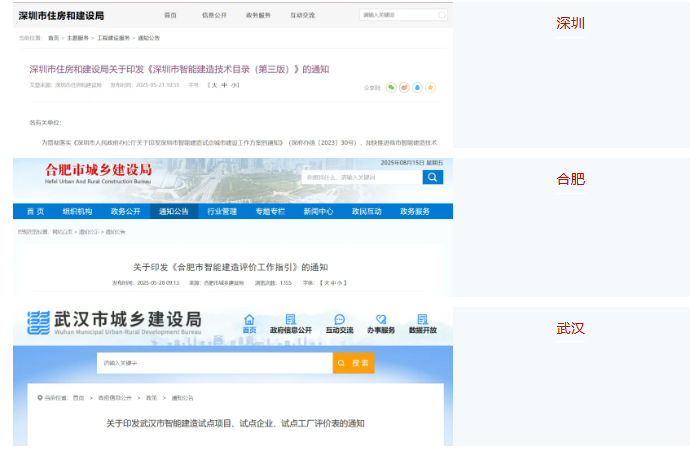
Task: Open 数据开放 icon on Wuhan site
Action: 422,323
